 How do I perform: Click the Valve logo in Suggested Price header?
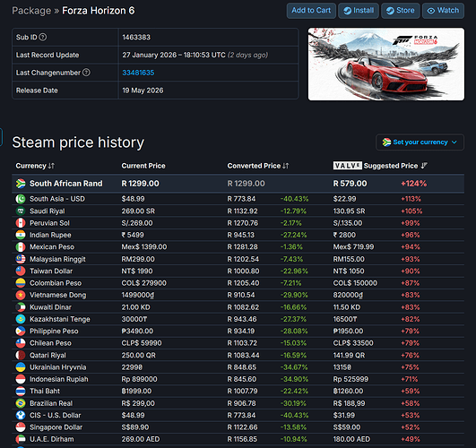click(347, 166)
